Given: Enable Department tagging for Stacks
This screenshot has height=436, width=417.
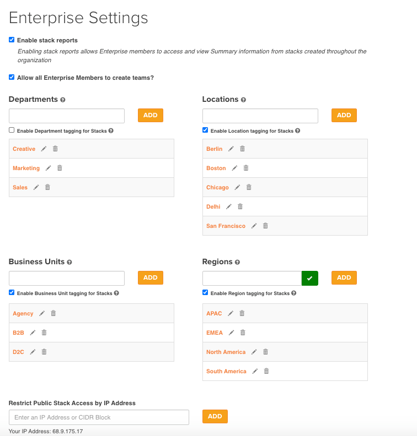Looking at the screenshot, I should pos(12,130).
